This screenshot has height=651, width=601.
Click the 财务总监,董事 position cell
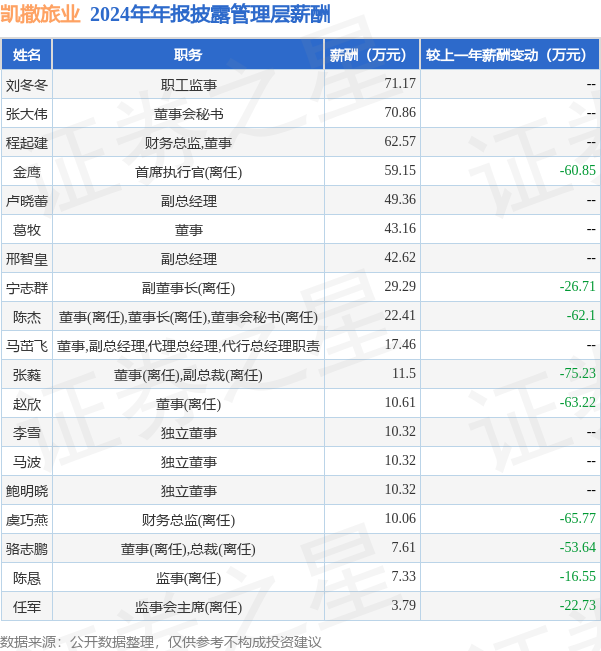188,143
